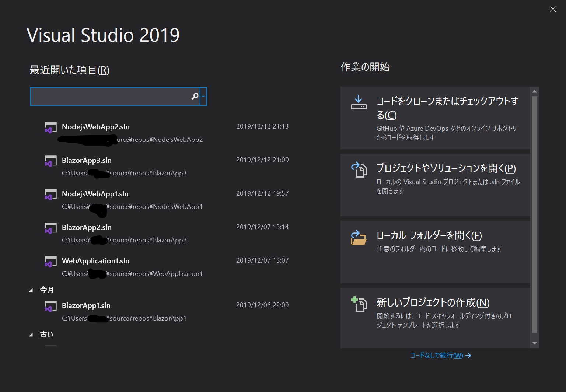Open BlazorApp3.sln from recent list
The image size is (566, 392).
(x=87, y=160)
